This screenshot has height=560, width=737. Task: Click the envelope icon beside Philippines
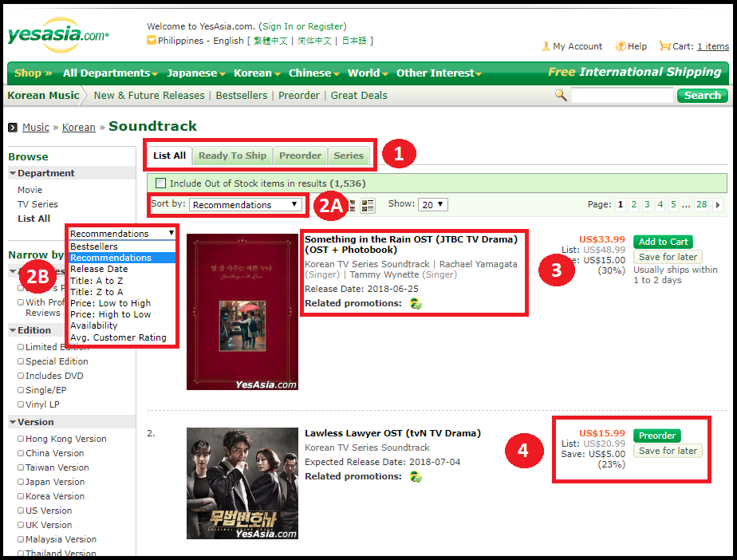pos(152,41)
